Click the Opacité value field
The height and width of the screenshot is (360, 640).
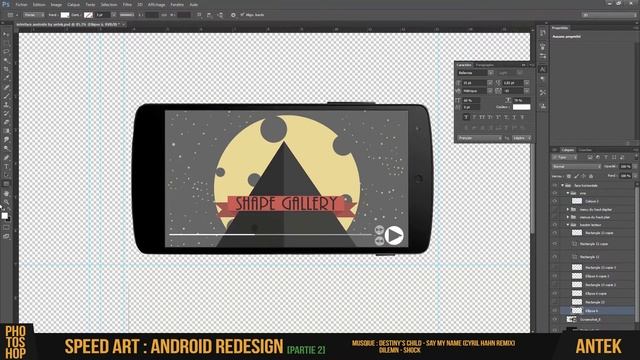(625, 167)
